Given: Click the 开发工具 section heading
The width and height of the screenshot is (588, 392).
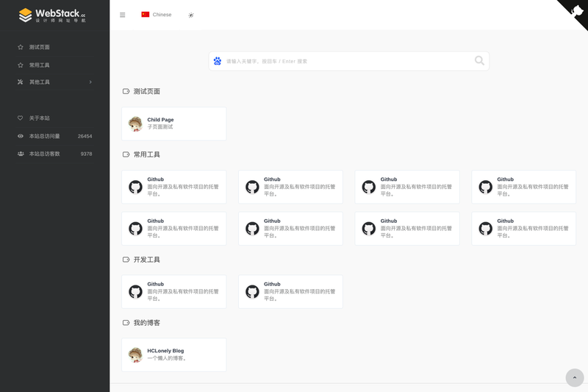Looking at the screenshot, I should 146,260.
